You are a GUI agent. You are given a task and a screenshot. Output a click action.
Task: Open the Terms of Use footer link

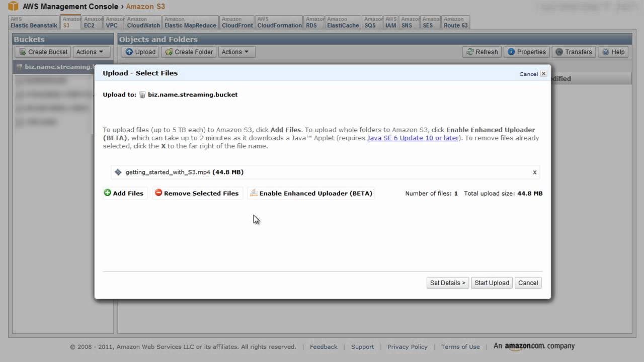(460, 347)
